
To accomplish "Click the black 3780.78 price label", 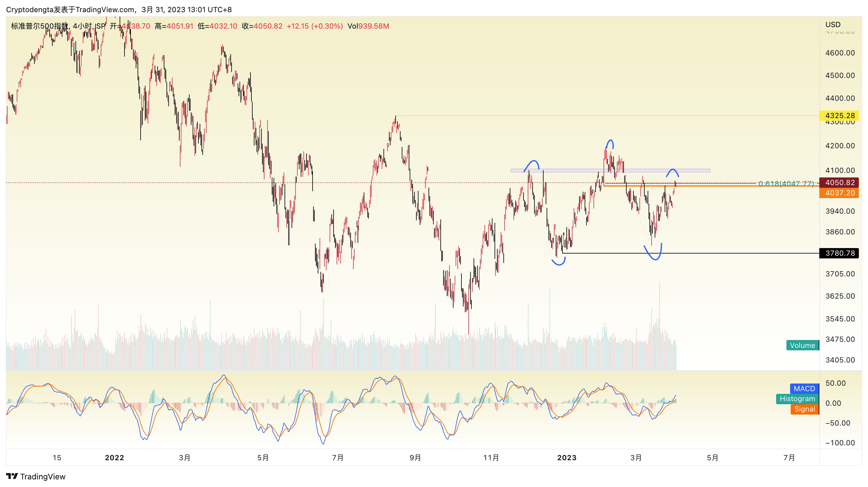I will coord(839,253).
